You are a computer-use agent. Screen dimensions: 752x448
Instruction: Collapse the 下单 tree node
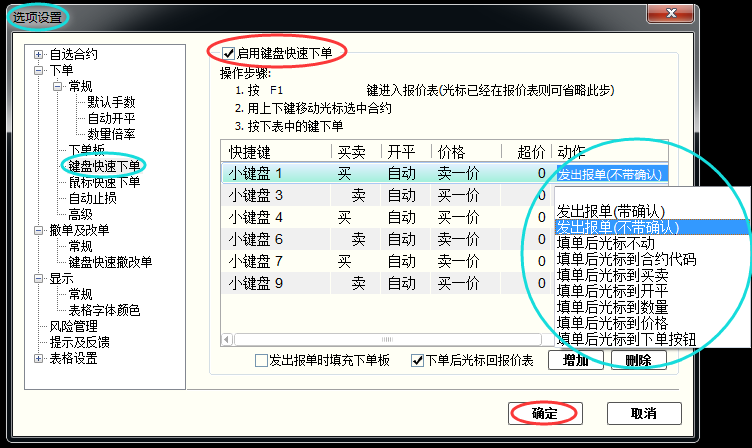point(38,71)
